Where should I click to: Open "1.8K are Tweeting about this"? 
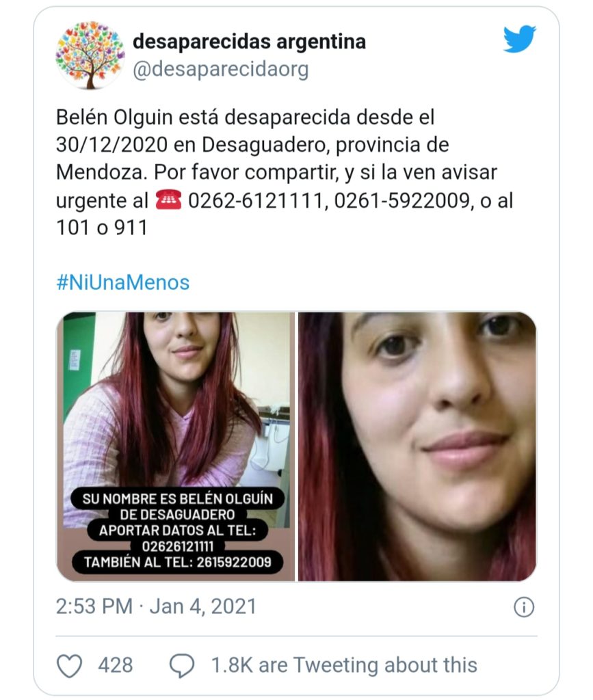pos(344,665)
